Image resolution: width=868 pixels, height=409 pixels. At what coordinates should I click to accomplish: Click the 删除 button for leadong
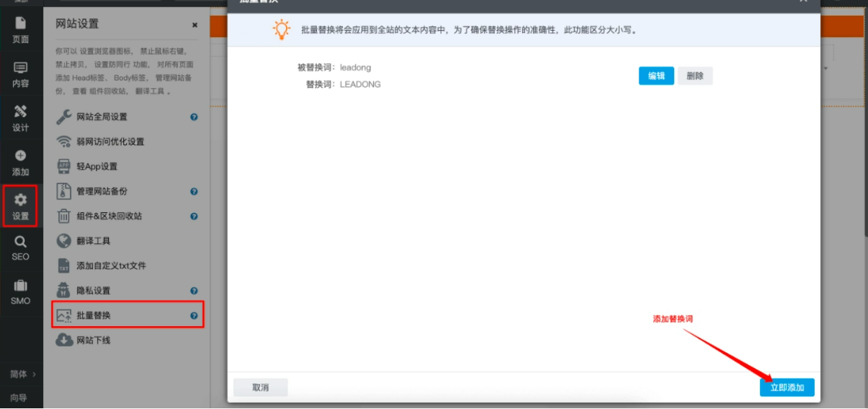695,76
